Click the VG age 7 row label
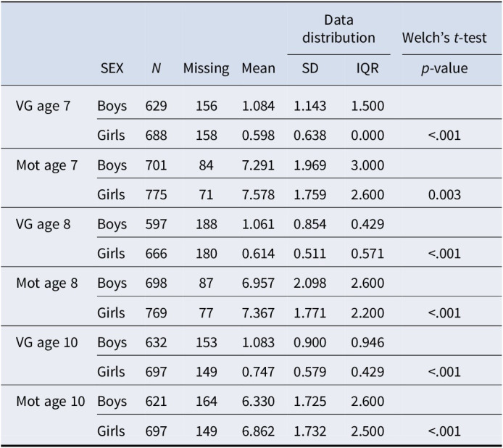 pos(43,106)
